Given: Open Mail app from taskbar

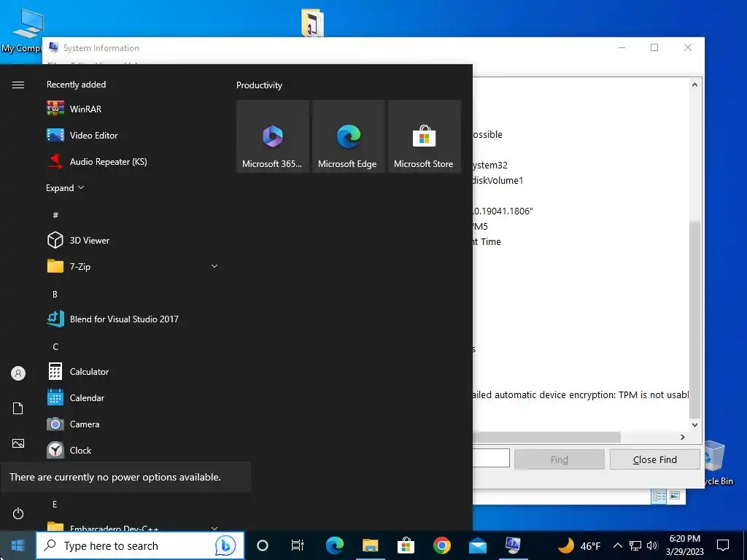Looking at the screenshot, I should click(x=477, y=545).
